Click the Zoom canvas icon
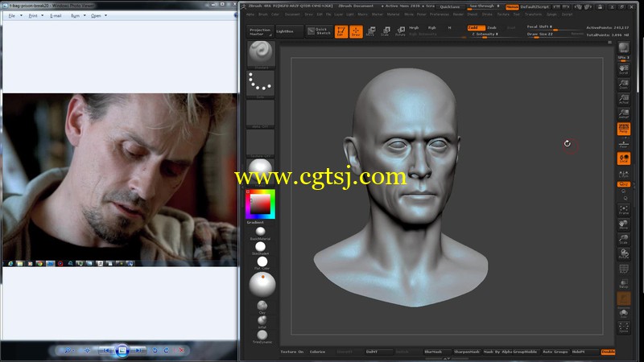644x362 pixels. (x=623, y=84)
